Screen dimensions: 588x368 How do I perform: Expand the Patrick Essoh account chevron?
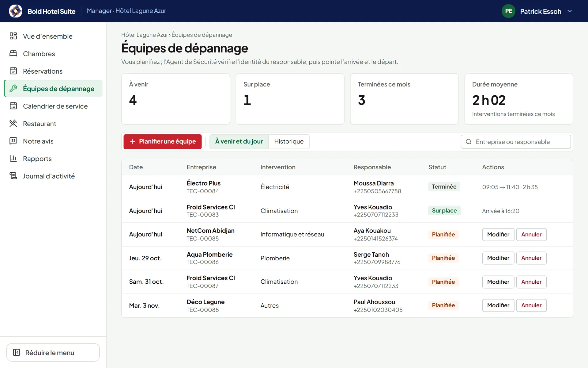[x=570, y=11]
